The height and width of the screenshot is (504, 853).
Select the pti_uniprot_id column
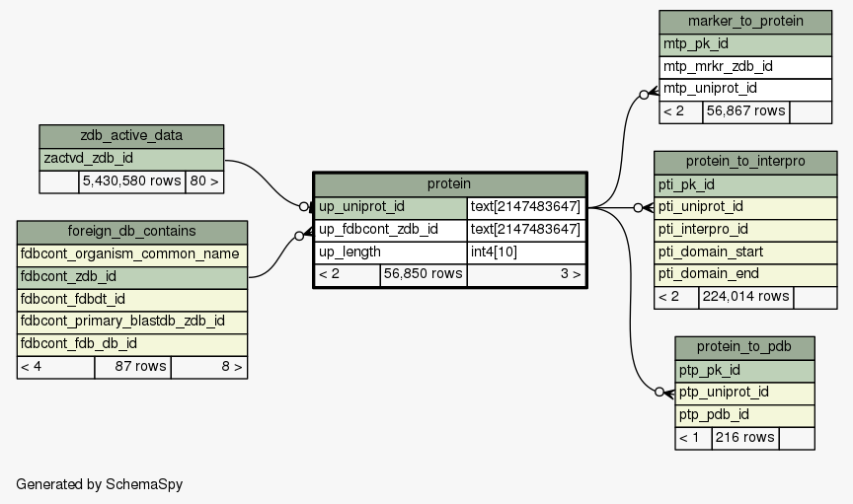tap(745, 208)
